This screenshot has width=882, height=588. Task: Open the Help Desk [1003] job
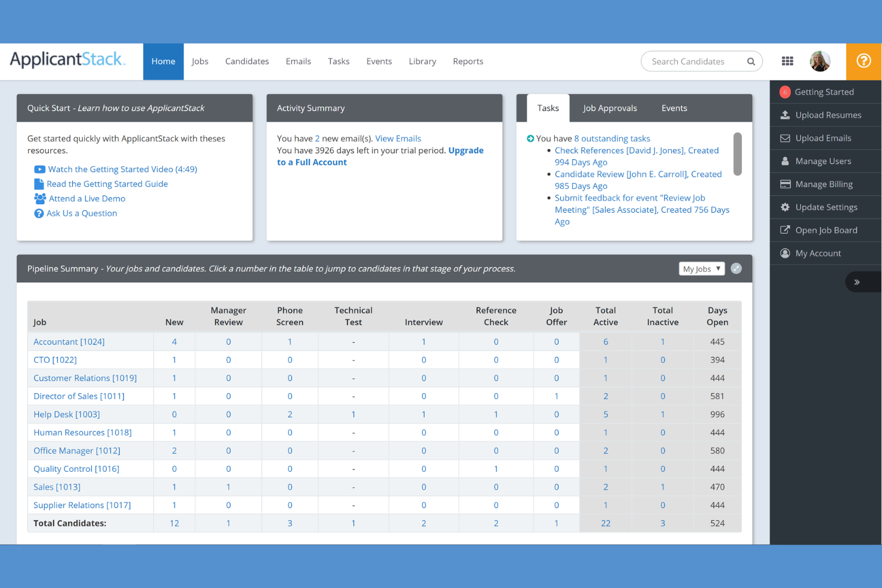click(x=67, y=415)
